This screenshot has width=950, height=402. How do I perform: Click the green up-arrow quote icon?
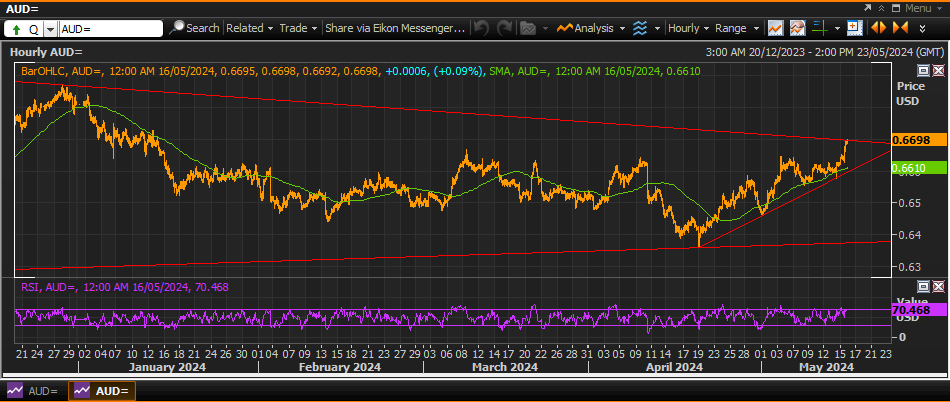pos(16,29)
